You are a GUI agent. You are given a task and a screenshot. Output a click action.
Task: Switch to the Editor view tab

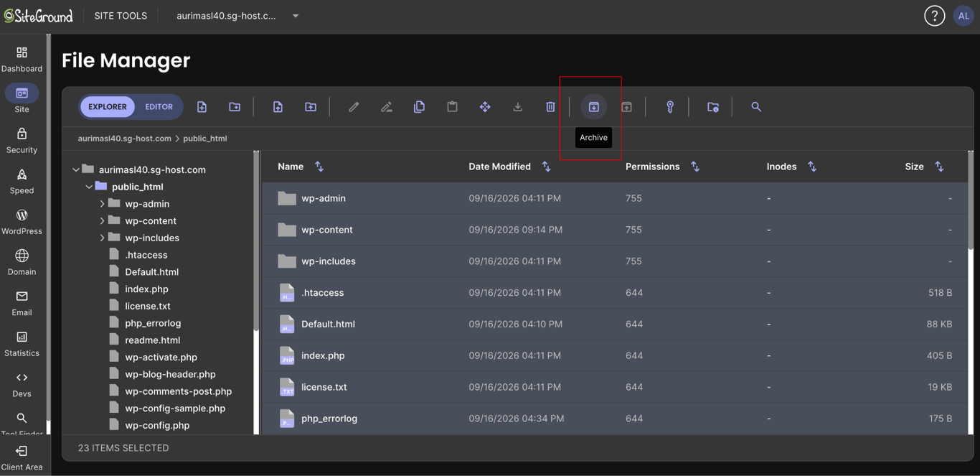(x=159, y=107)
